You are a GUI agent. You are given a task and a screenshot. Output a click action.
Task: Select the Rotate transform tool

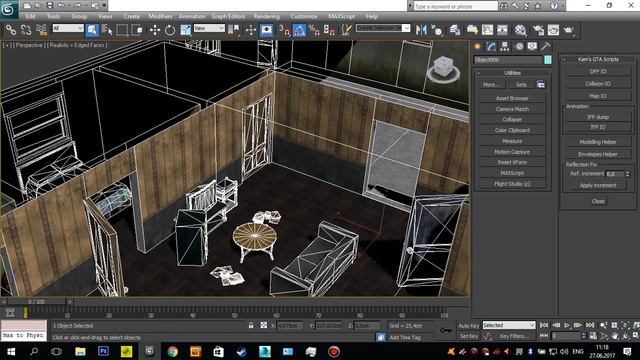(x=170, y=30)
